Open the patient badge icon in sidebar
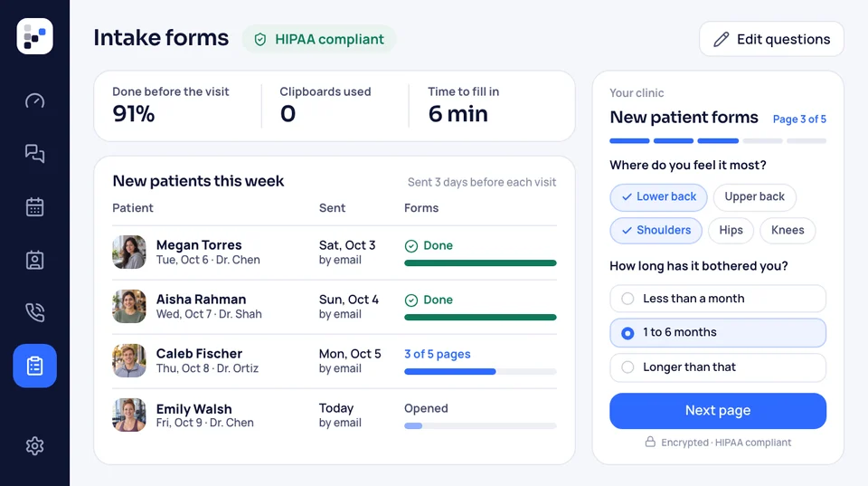 (x=35, y=260)
